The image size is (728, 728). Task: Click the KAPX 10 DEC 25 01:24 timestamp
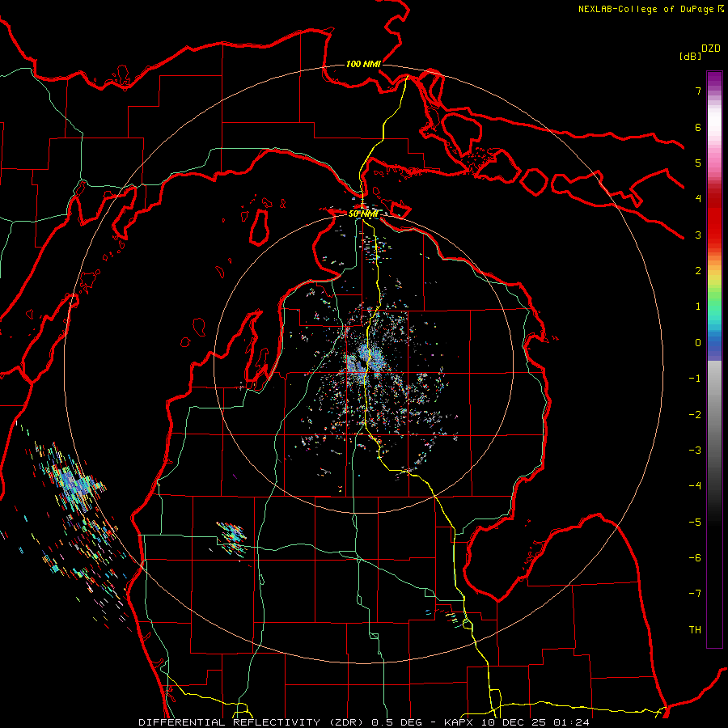tap(517, 722)
